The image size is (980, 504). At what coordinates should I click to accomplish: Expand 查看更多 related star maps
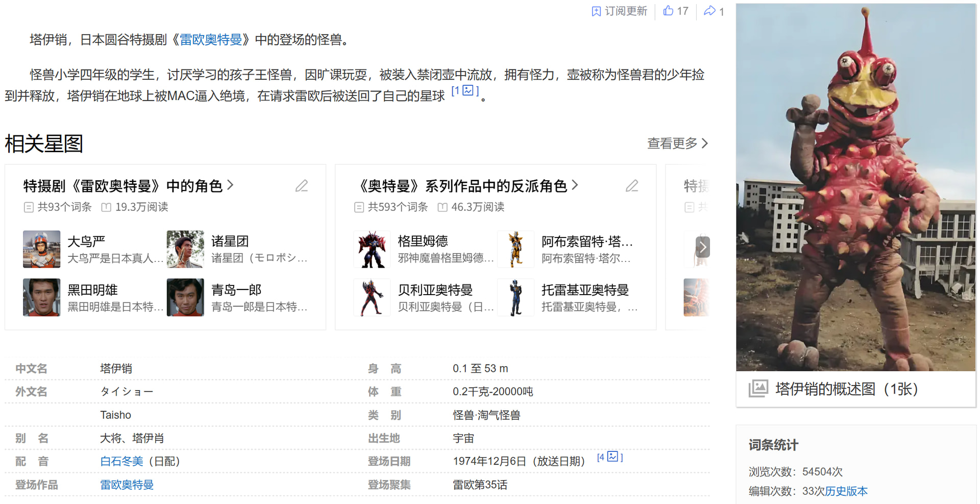point(678,143)
